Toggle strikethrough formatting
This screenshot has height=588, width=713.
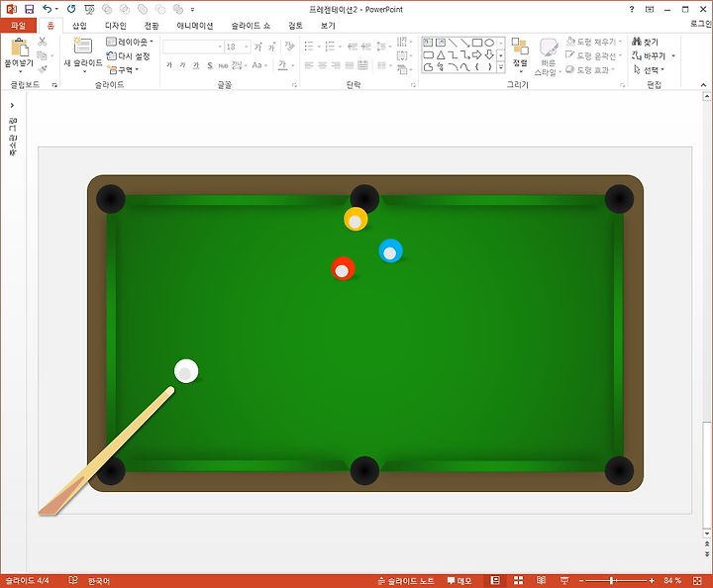[223, 65]
